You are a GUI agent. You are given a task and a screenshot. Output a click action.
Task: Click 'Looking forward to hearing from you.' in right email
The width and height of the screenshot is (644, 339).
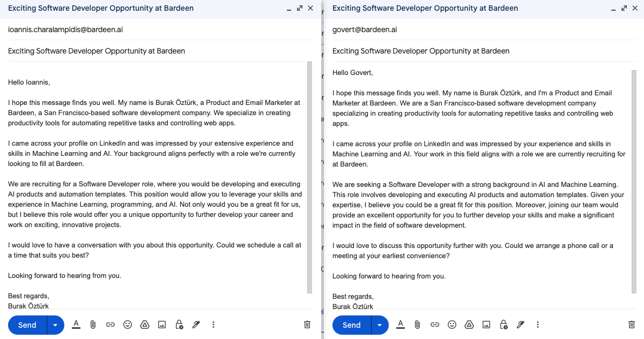coord(389,276)
